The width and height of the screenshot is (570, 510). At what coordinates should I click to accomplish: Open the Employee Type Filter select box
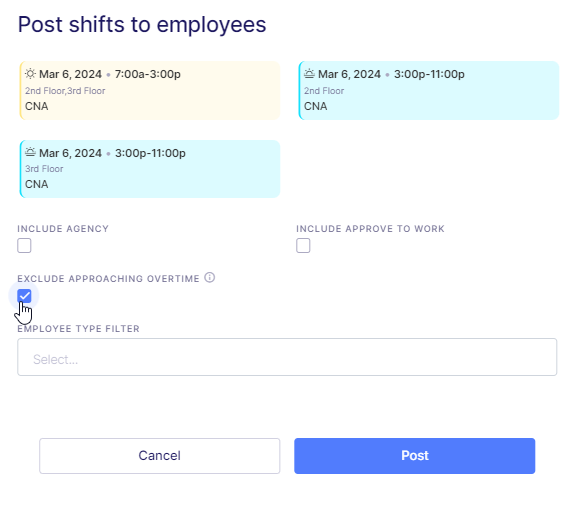287,357
